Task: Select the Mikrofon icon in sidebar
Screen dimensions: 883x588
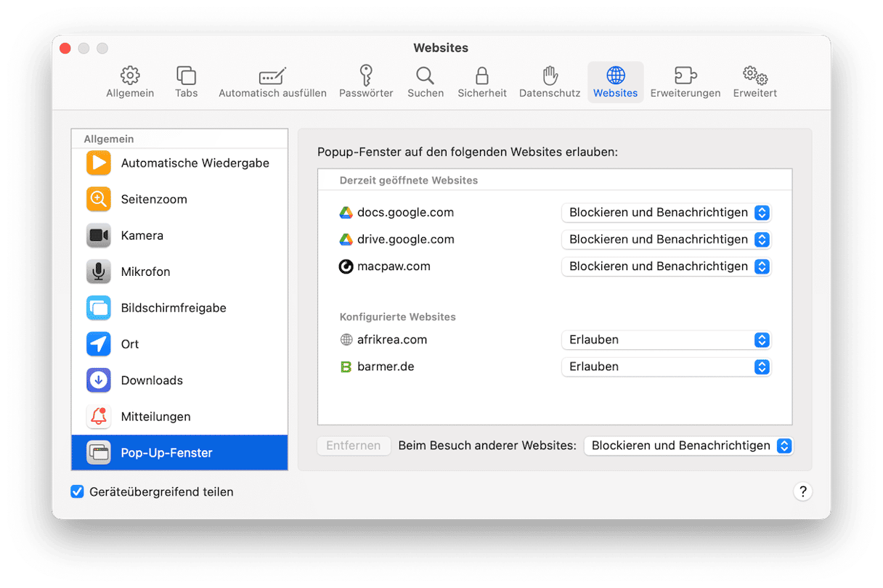Action: tap(99, 271)
